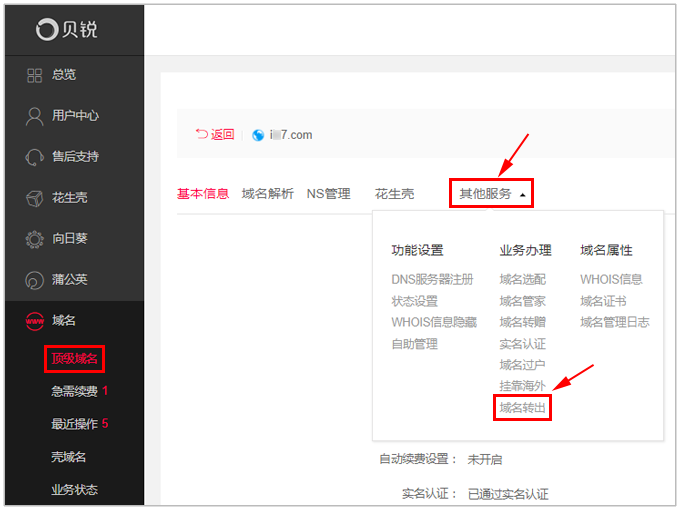This screenshot has width=680, height=510.
Task: Open the NS管理 tab
Action: tap(328, 194)
